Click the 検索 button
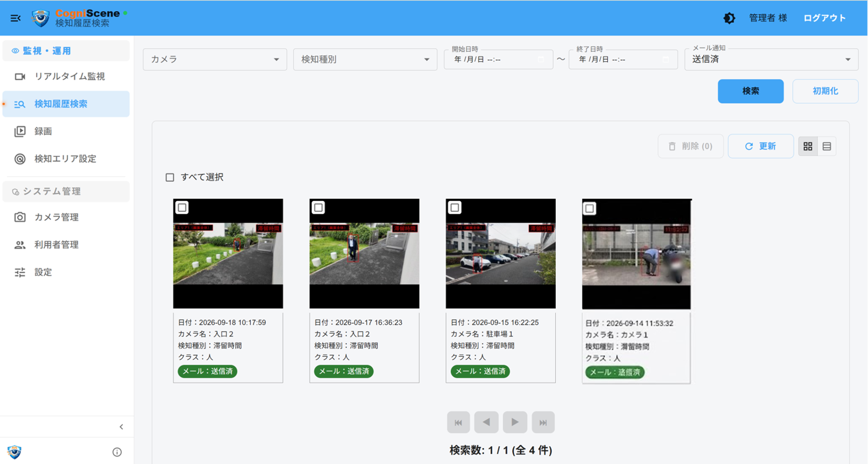The height and width of the screenshot is (464, 868). 750,91
